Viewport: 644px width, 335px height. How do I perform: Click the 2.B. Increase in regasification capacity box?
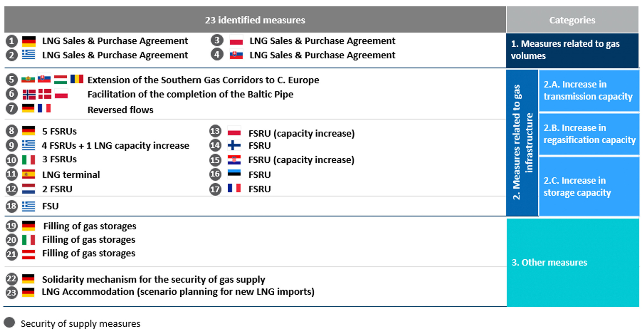pyautogui.click(x=589, y=134)
